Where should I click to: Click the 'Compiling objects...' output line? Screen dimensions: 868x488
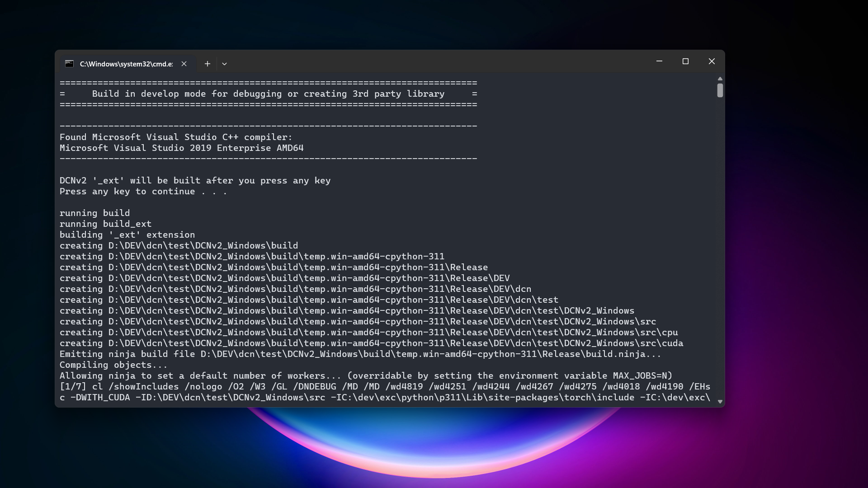113,365
